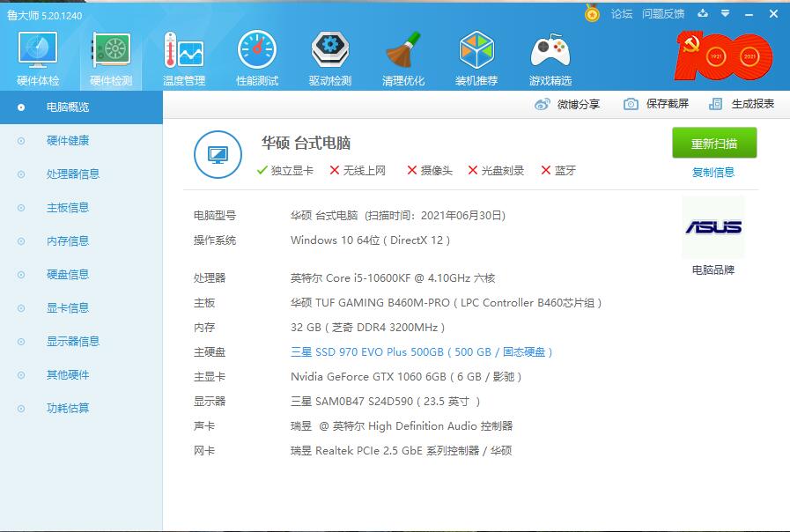Image resolution: width=790 pixels, height=532 pixels.
Task: Click the gold medal icon near 论坛
Action: tap(590, 13)
